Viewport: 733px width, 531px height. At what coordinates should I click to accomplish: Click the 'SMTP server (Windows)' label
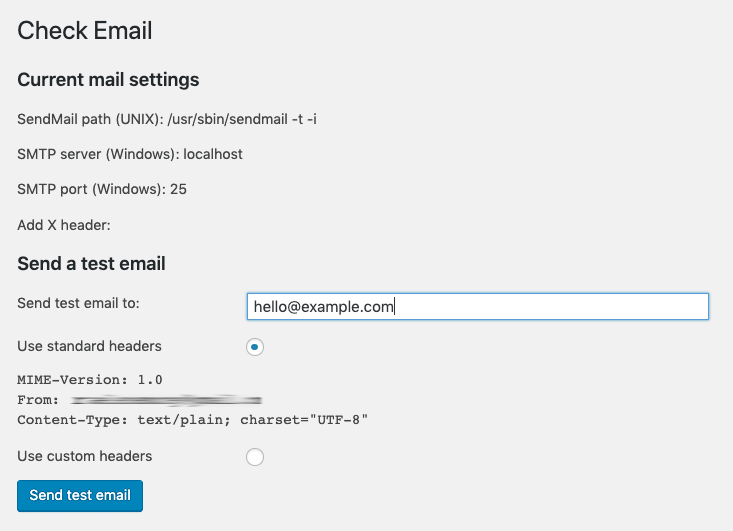[98, 154]
